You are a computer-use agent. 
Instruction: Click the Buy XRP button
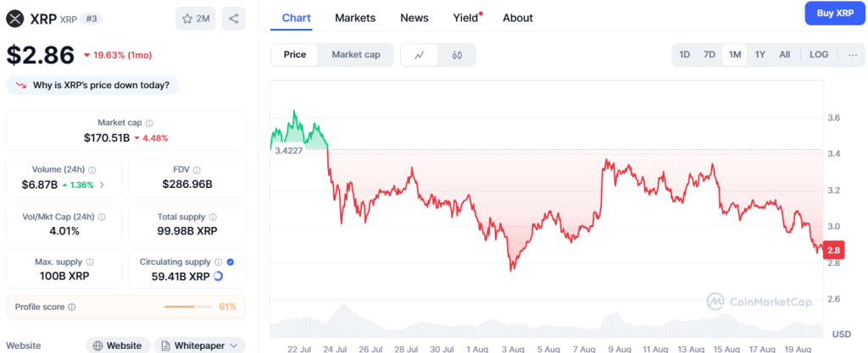tap(834, 14)
